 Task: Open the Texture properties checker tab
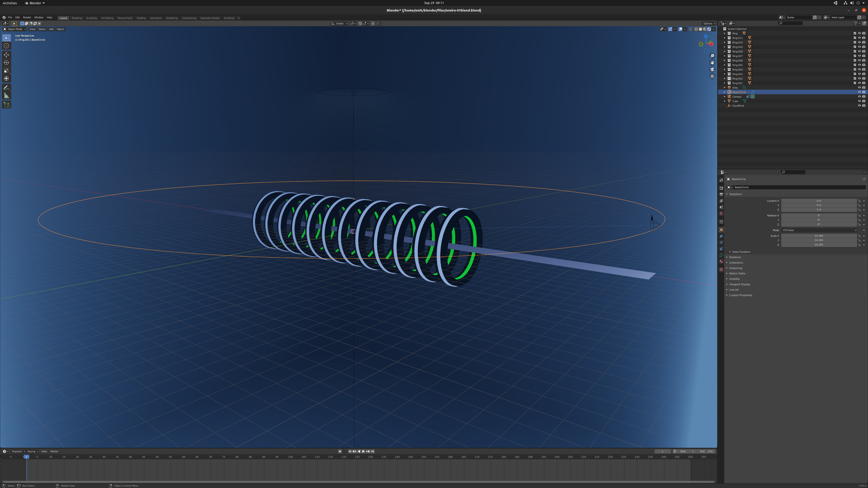pyautogui.click(x=721, y=270)
